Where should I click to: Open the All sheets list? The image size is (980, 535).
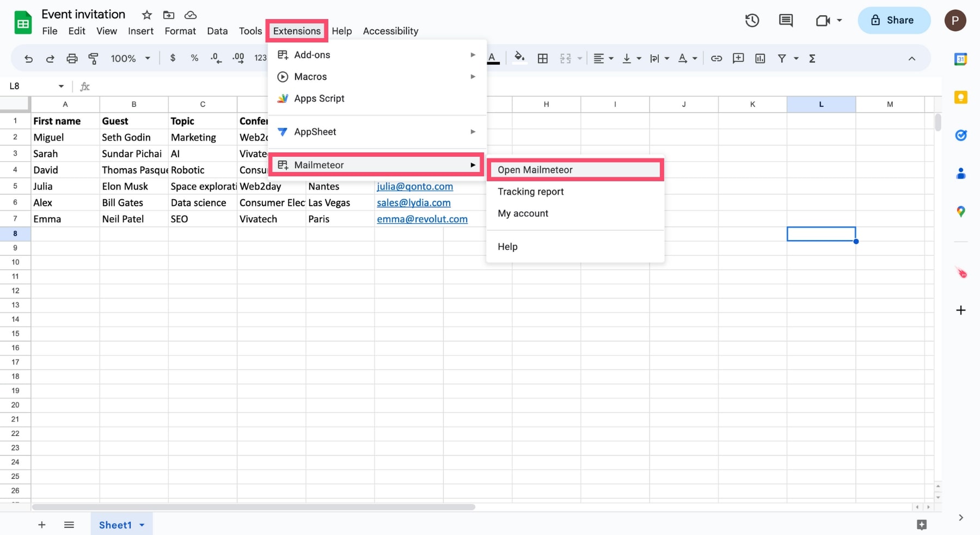(69, 525)
